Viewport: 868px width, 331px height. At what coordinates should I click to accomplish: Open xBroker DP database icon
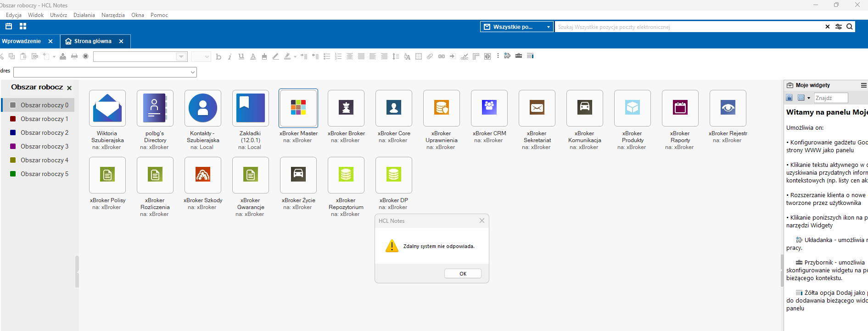pos(394,175)
